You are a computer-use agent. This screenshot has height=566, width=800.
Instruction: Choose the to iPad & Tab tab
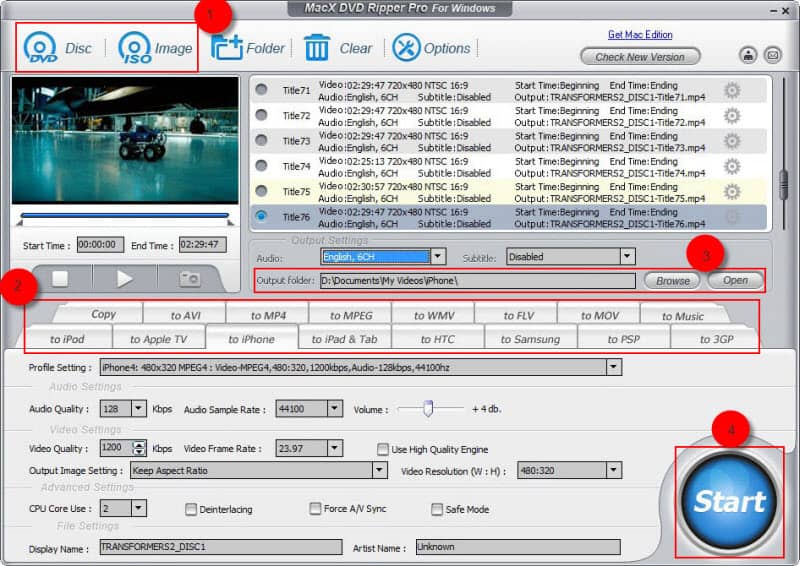tap(344, 339)
